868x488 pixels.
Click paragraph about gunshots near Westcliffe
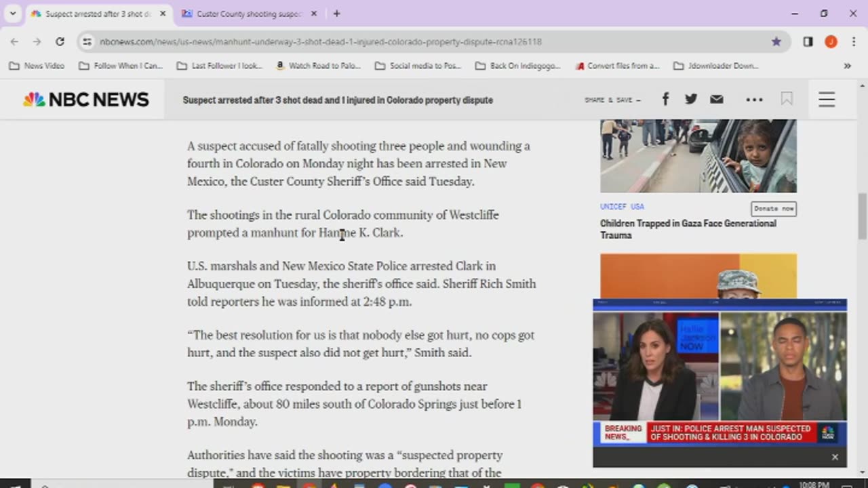pyautogui.click(x=355, y=404)
